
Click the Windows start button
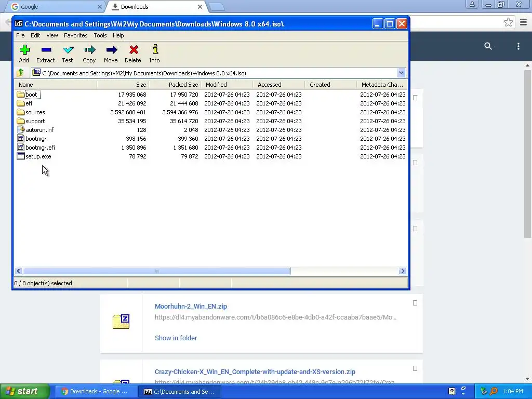[25, 391]
